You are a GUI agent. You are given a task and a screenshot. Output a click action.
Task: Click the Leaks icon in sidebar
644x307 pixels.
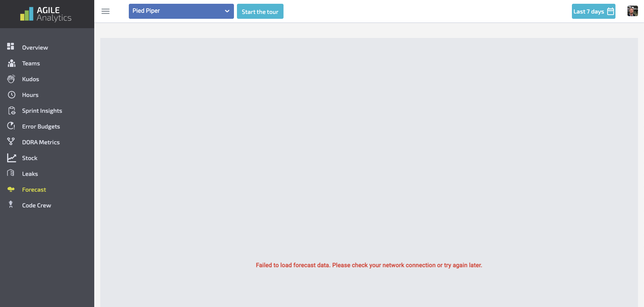[x=11, y=173]
